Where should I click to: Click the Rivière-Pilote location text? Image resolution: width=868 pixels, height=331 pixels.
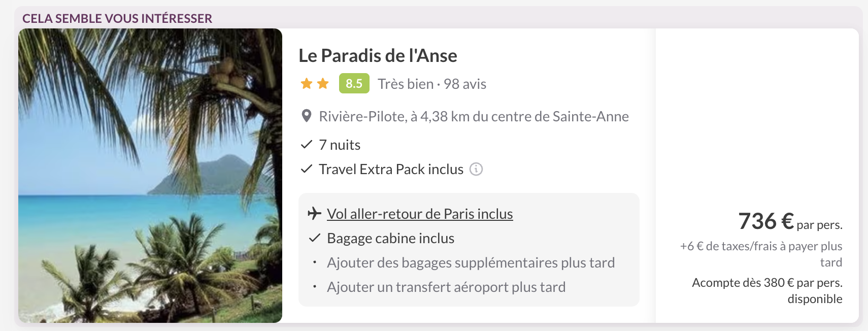pyautogui.click(x=474, y=116)
